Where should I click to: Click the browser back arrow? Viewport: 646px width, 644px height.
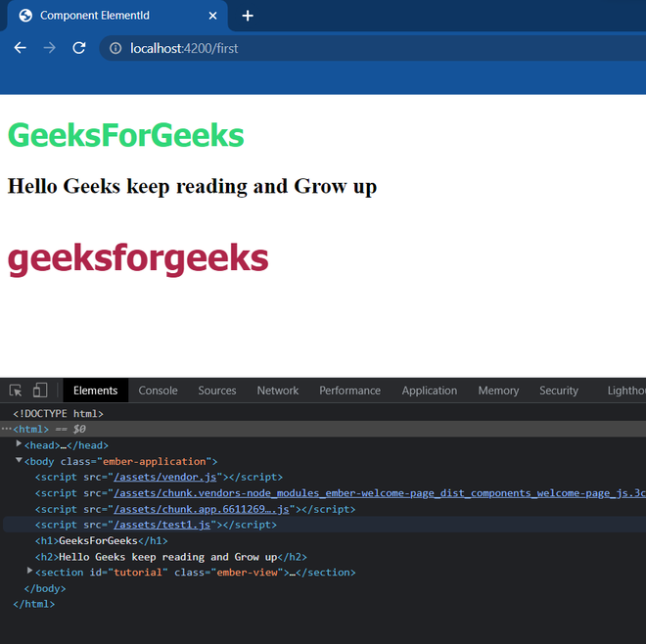coord(20,48)
